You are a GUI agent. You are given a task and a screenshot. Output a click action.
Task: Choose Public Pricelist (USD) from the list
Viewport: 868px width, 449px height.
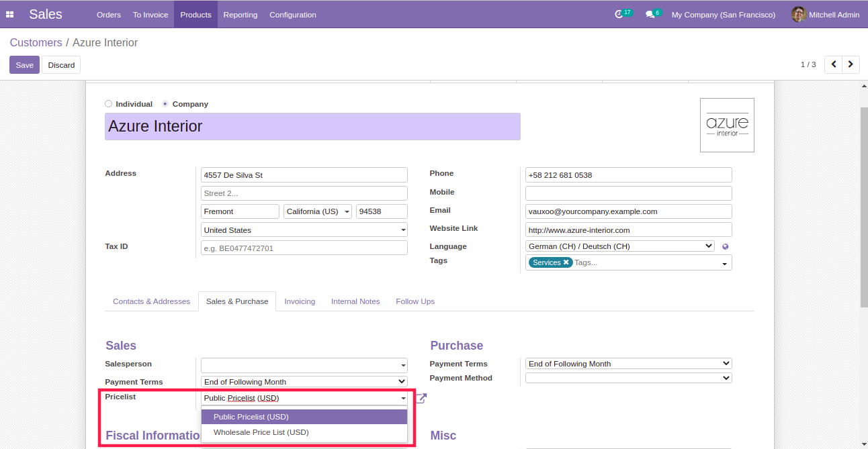coord(304,417)
